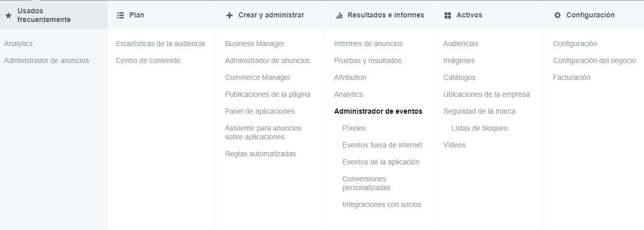Open Administrador de eventos

point(378,111)
